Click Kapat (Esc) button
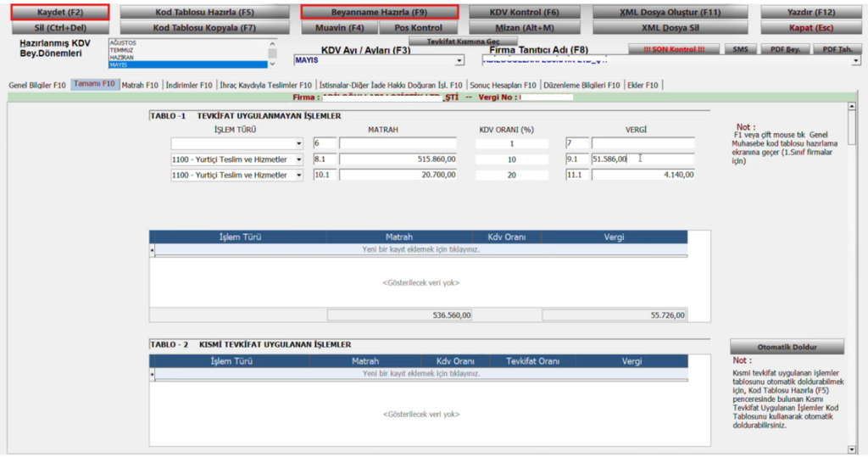Viewport: 868px width, 457px height. click(810, 28)
